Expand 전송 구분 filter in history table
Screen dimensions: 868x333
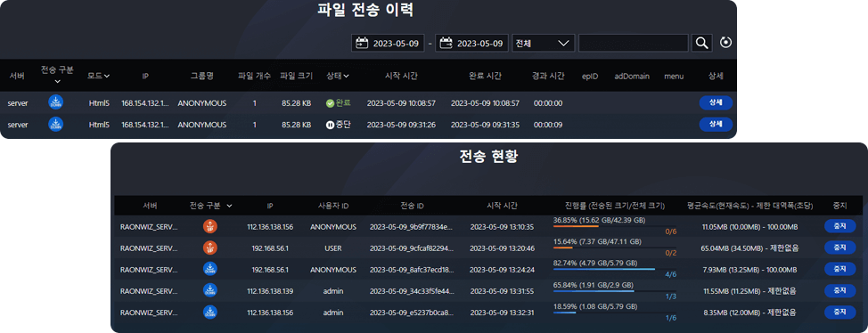57,82
